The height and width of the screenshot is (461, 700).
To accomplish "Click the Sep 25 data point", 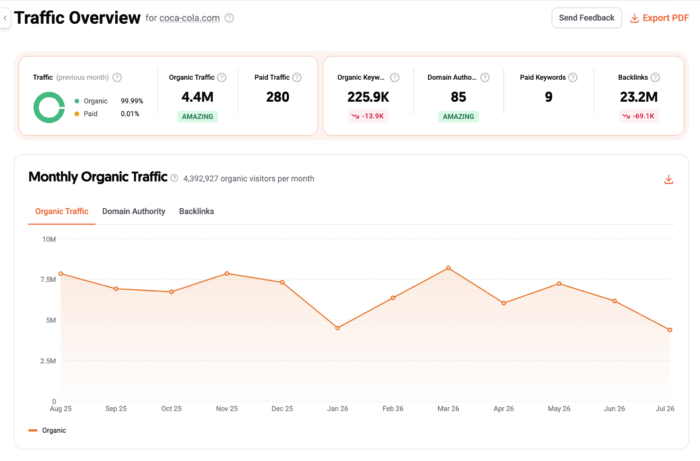I will coord(116,289).
